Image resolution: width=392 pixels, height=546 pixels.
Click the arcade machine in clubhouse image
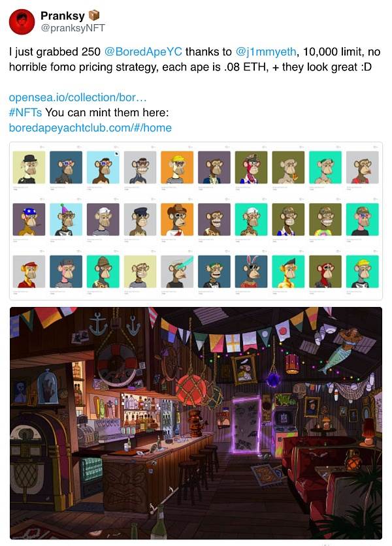[x=284, y=426]
